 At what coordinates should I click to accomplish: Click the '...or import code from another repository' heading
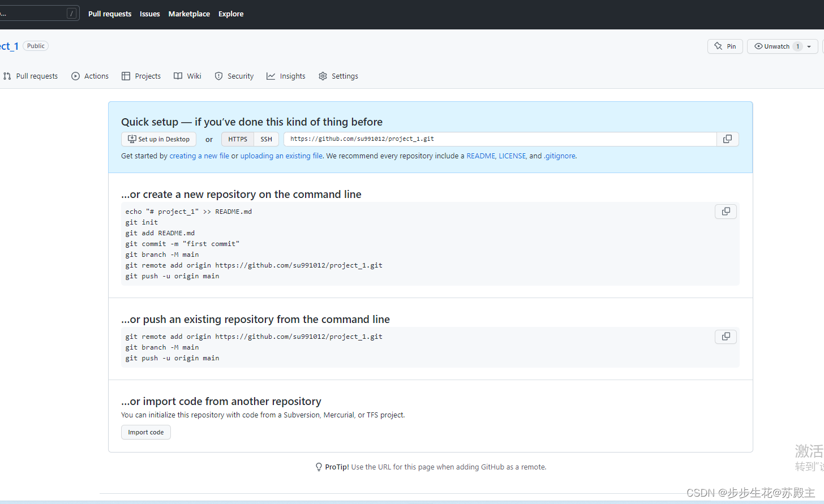coord(221,402)
